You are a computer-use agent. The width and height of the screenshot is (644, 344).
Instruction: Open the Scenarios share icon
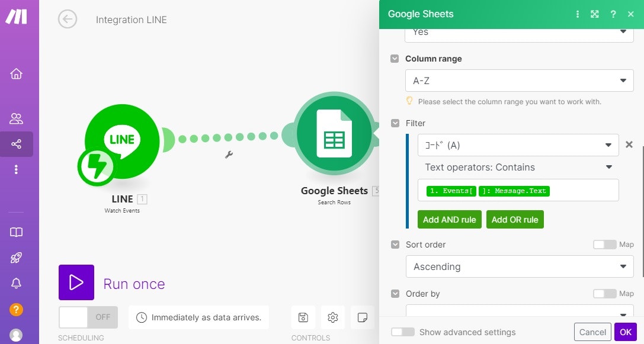(x=16, y=144)
